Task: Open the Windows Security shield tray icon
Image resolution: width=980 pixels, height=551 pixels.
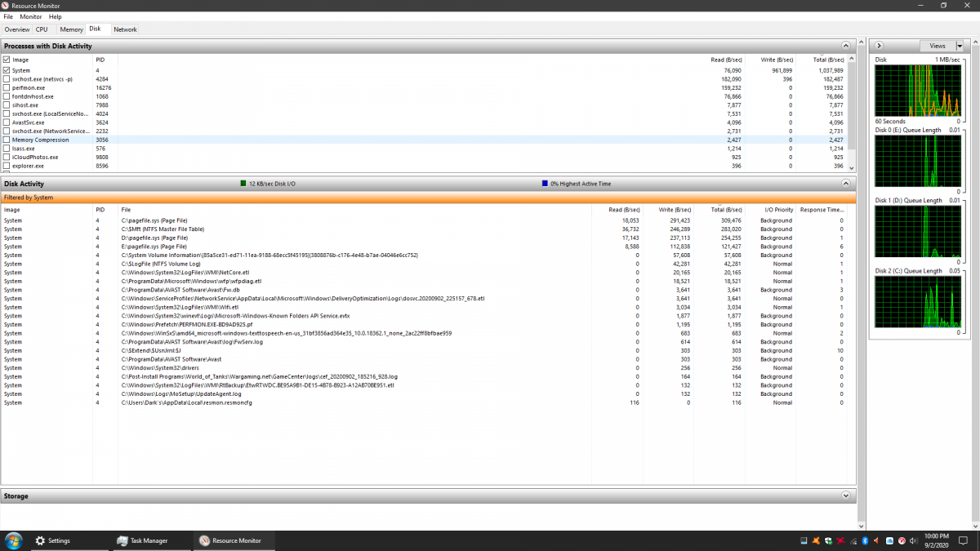Action: pos(828,540)
